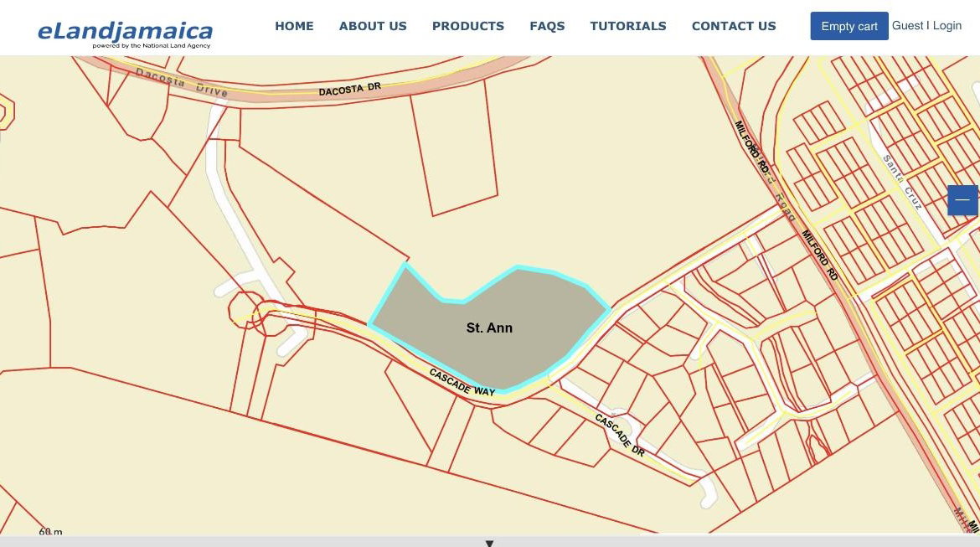Open the FAQS page

[x=547, y=26]
